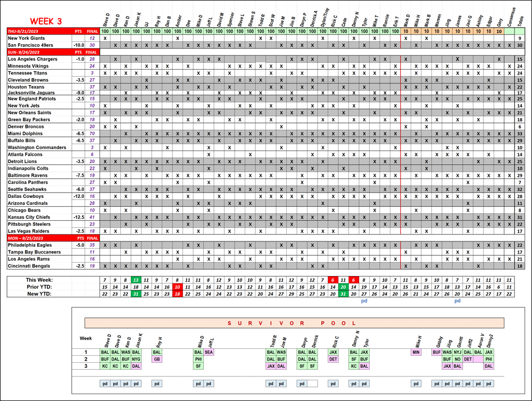Click the New York Giants X under Steve D
The width and height of the screenshot is (532, 401).
click(105, 38)
